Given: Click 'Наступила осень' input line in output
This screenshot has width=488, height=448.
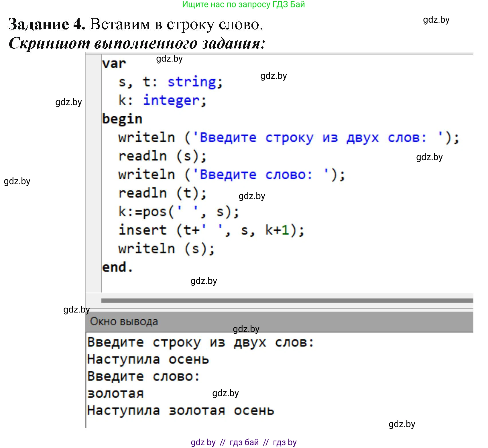Looking at the screenshot, I should pos(148,359).
